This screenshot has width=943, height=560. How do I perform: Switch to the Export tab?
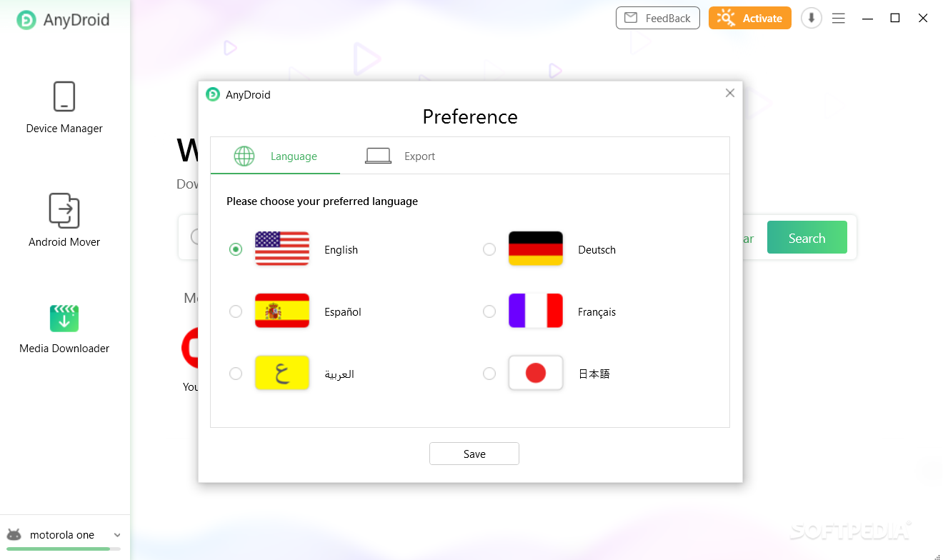pos(400,156)
